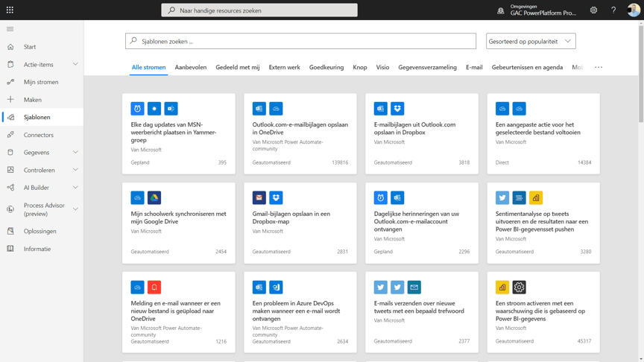The height and width of the screenshot is (362, 644).
Task: Click Google Drive icon on schoolwerk card
Action: pos(154,198)
